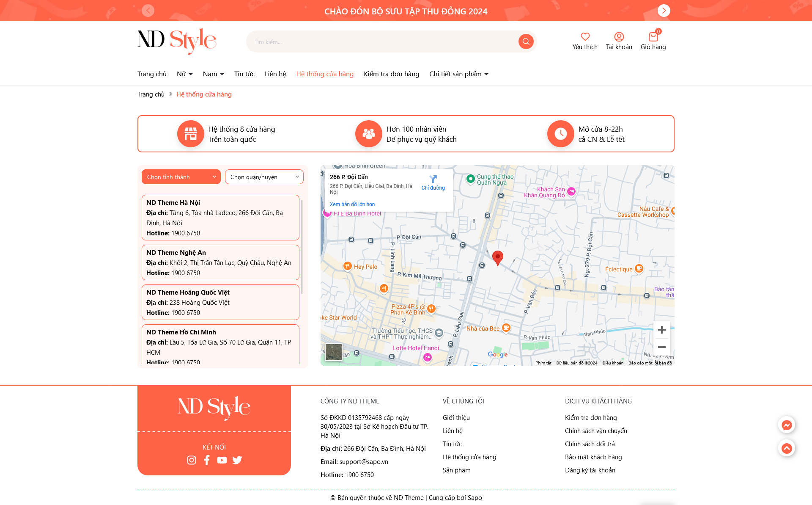Open the Chọn tỉnh thành dropdown
The image size is (812, 505).
(181, 177)
